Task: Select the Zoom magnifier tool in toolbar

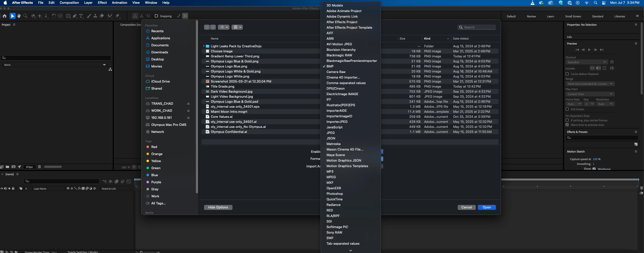Action: coord(25,16)
